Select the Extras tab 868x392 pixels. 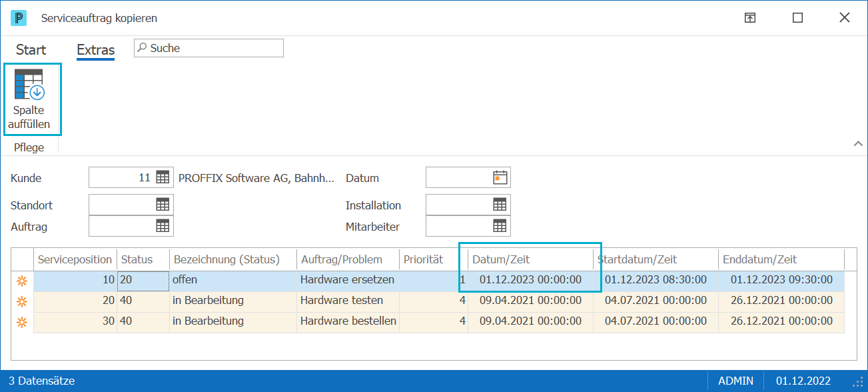pyautogui.click(x=95, y=50)
